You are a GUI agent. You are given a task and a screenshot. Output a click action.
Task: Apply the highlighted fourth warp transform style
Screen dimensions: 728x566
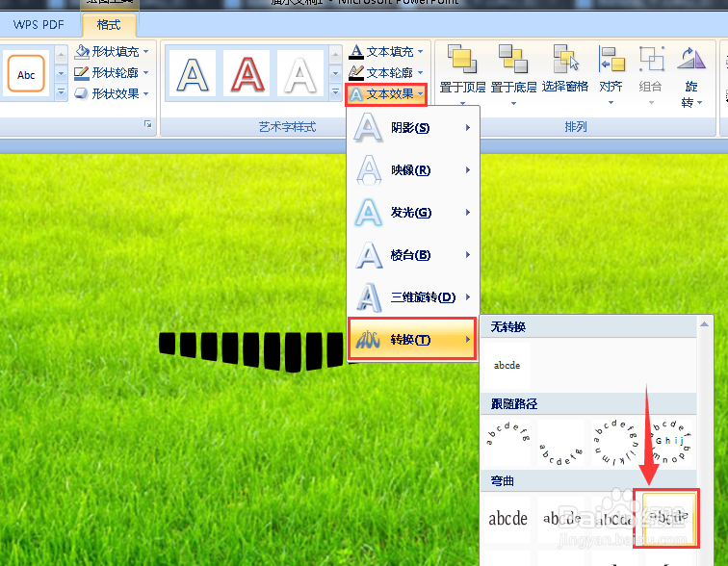[669, 519]
